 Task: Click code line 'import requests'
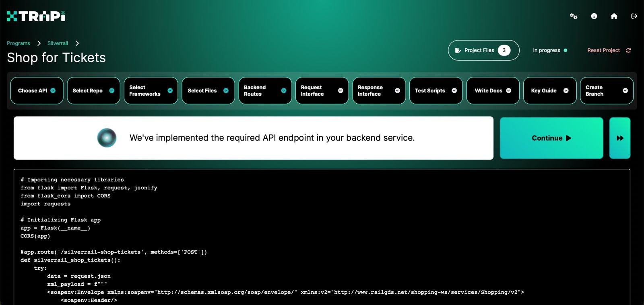[x=45, y=204]
